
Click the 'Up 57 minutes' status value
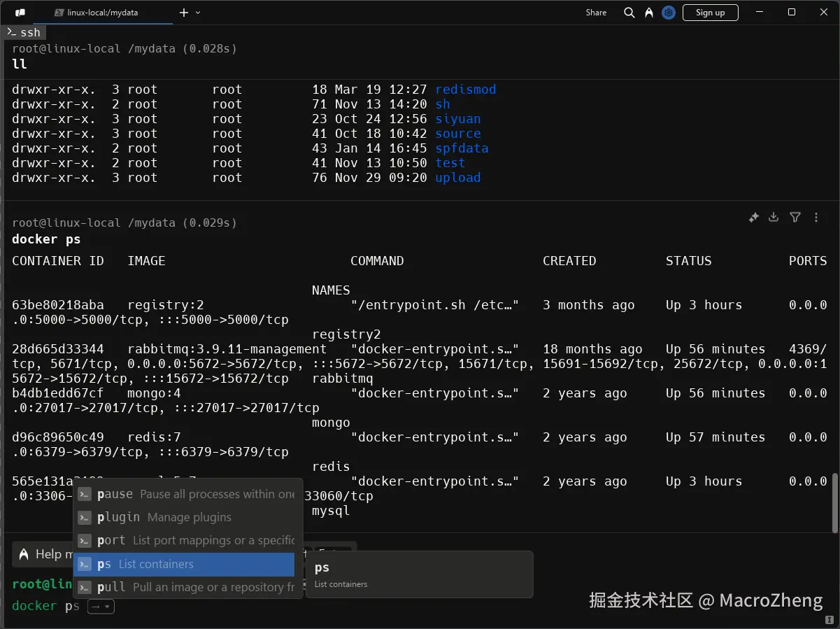coord(716,437)
